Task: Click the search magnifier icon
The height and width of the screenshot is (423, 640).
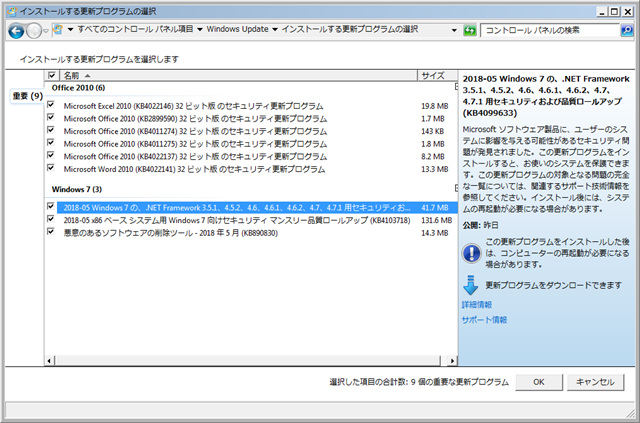Action: coord(627,30)
